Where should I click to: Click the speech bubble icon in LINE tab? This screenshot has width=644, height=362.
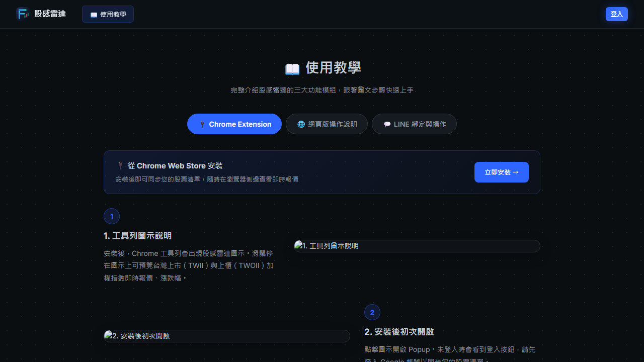387,124
